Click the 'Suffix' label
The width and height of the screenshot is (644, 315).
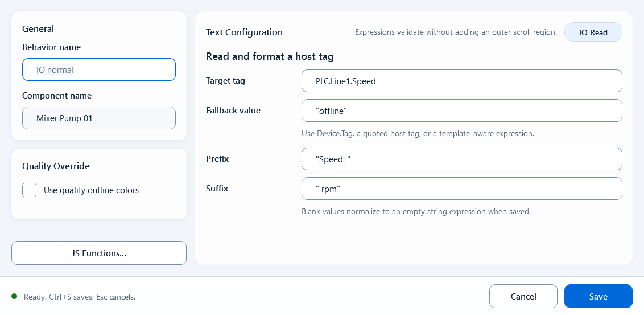point(217,189)
